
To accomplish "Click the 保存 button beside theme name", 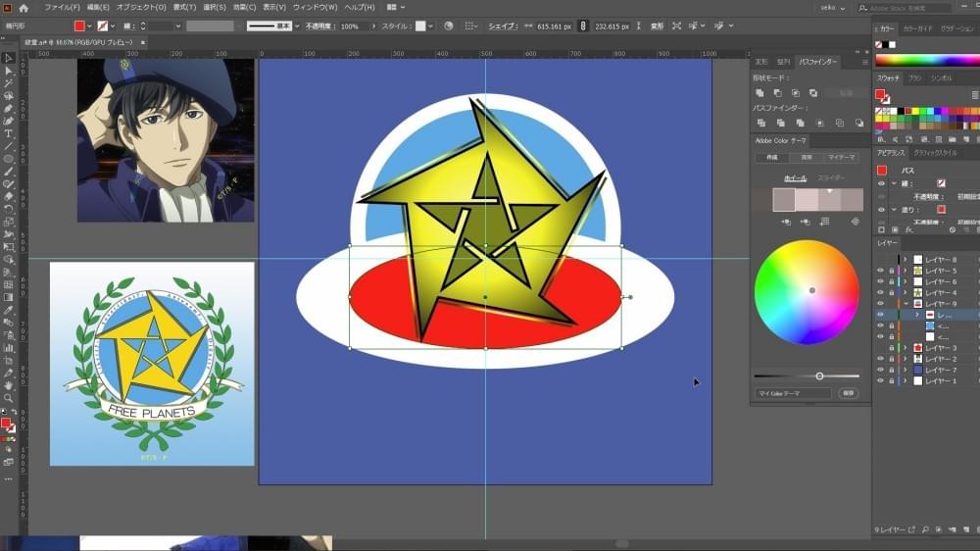I will pos(848,393).
